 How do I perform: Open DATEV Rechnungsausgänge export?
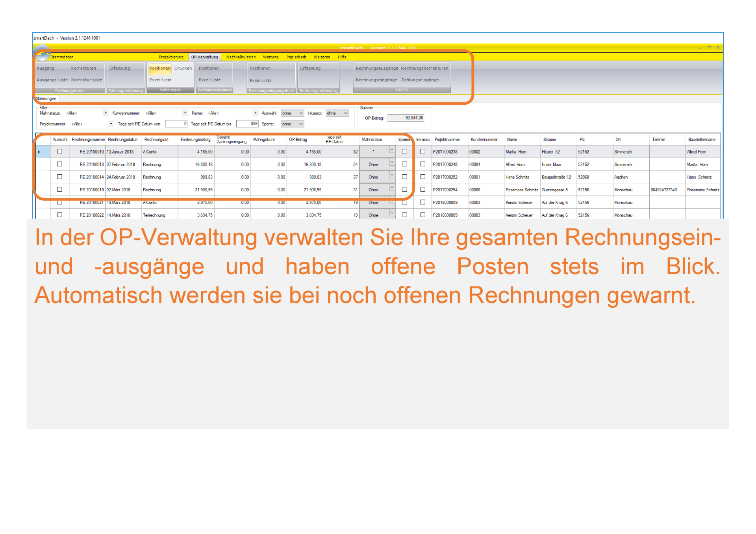[x=377, y=68]
